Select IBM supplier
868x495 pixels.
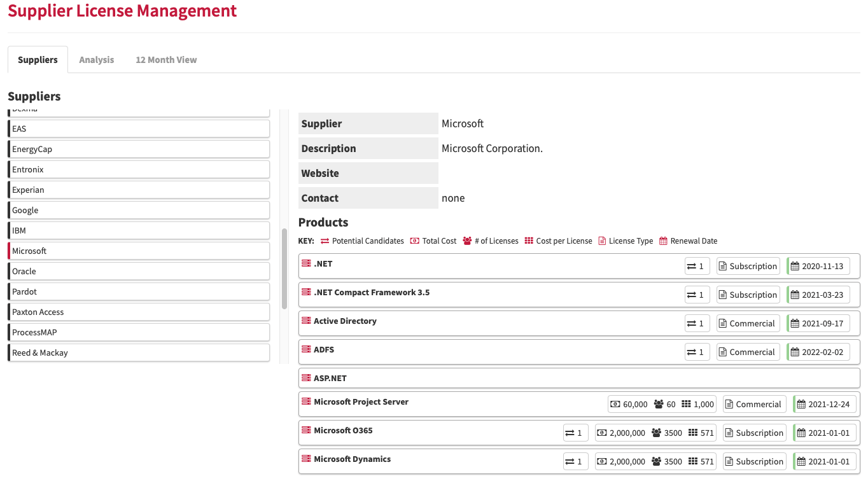coord(139,230)
